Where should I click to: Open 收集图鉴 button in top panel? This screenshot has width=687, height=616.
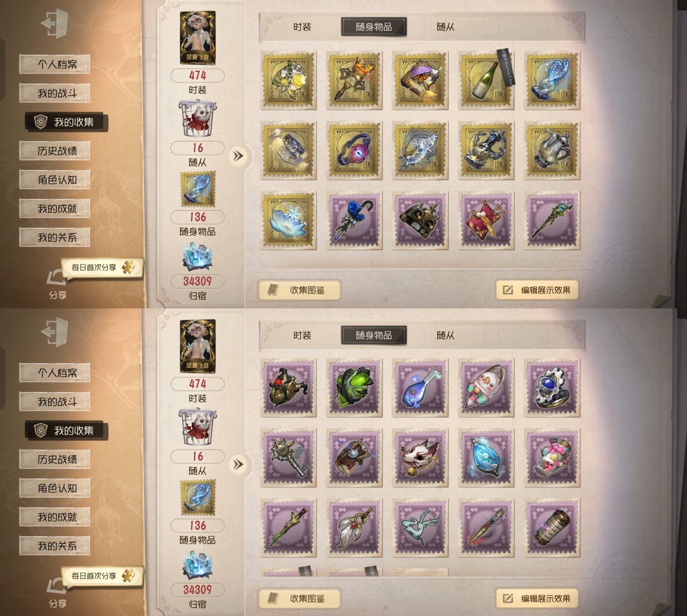(x=299, y=290)
